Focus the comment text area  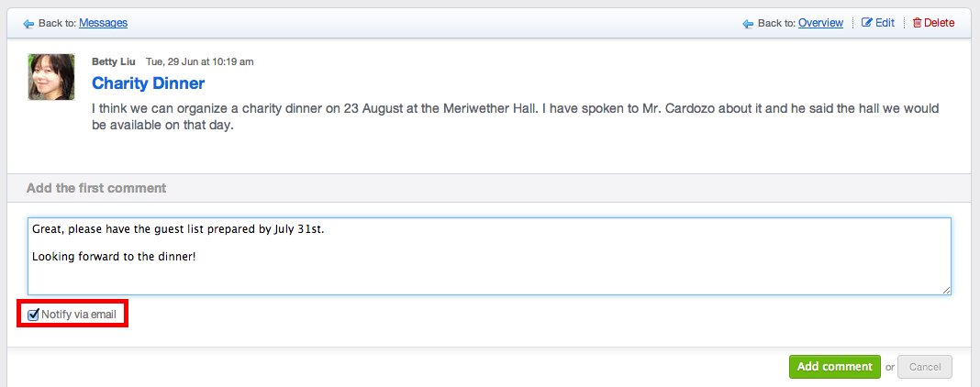coord(489,256)
